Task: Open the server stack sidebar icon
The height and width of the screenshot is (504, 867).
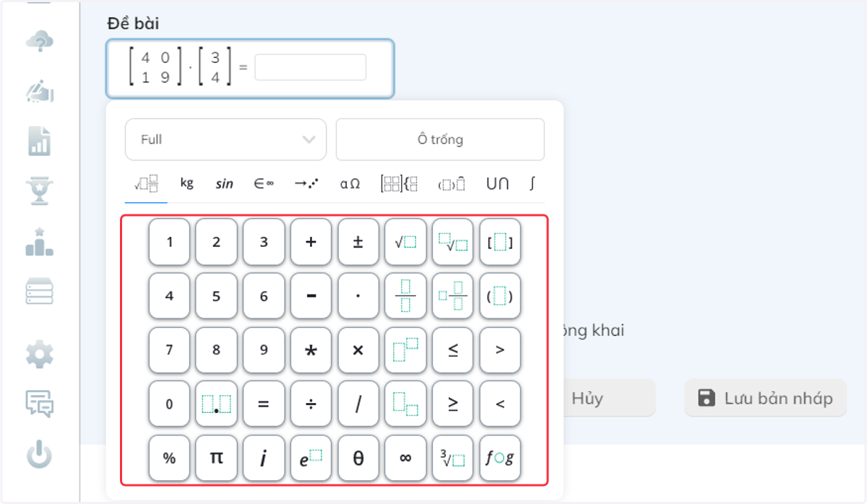Action: (40, 291)
